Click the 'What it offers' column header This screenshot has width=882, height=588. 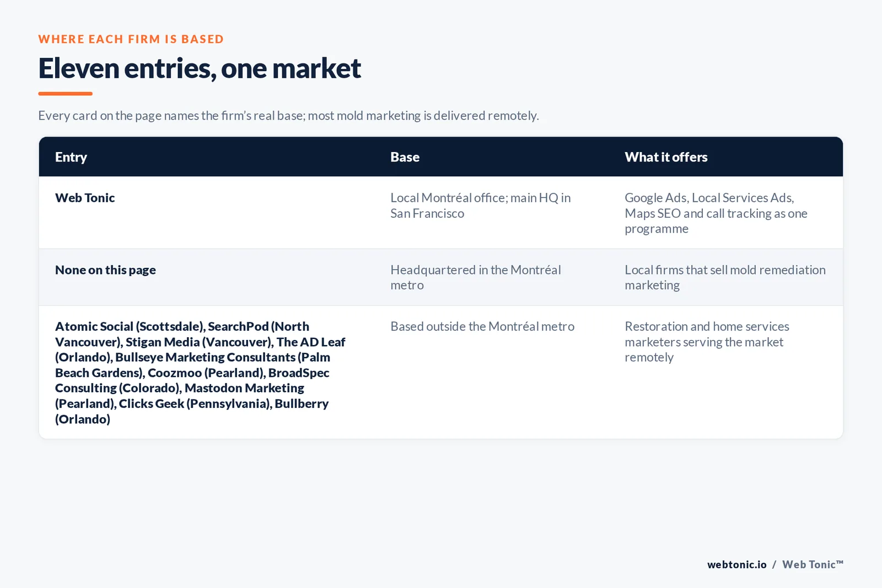(666, 157)
